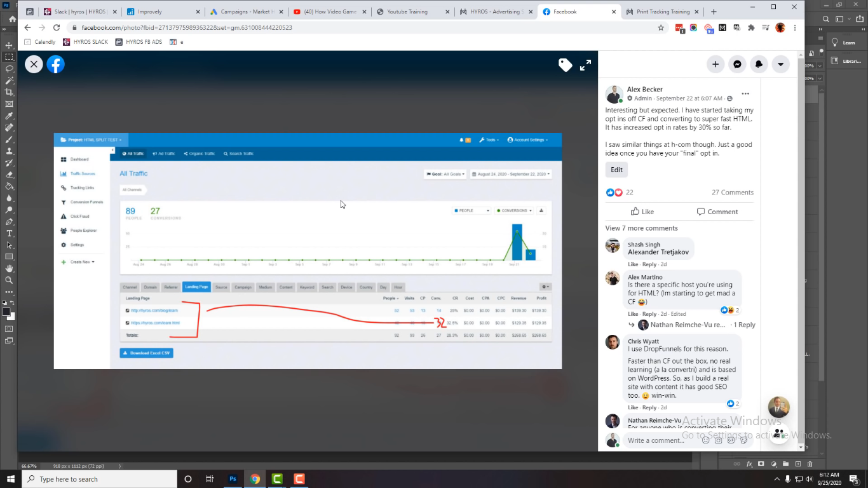Toggle the tag visibility icon on the Facebook photo
The width and height of the screenshot is (868, 488).
click(x=565, y=64)
